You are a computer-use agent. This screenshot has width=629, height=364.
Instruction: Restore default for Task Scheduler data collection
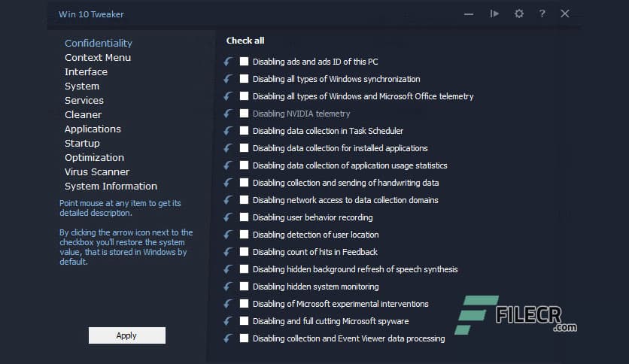[228, 131]
